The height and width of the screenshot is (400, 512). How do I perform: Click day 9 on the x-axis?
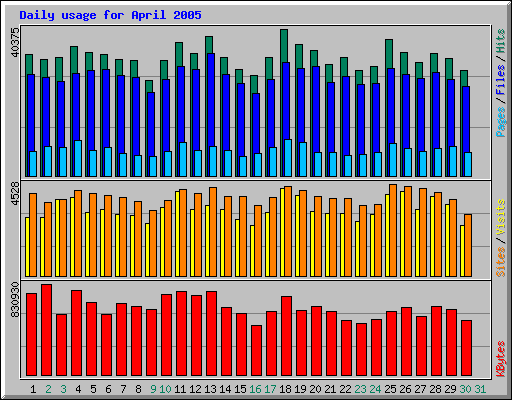(153, 389)
